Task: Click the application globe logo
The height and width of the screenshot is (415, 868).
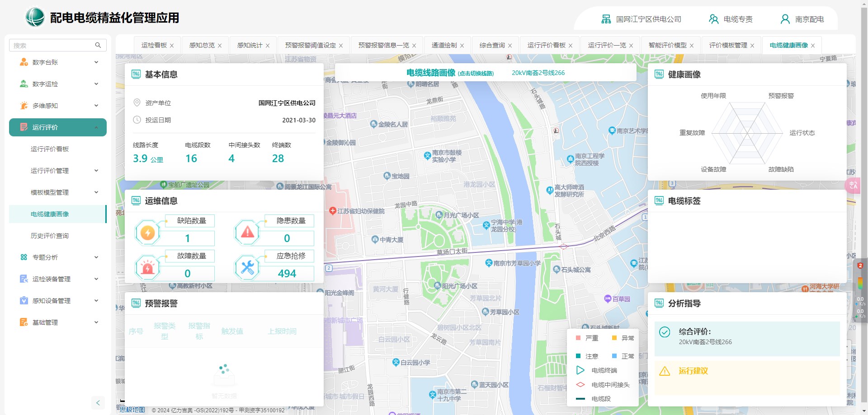Action: (x=35, y=17)
